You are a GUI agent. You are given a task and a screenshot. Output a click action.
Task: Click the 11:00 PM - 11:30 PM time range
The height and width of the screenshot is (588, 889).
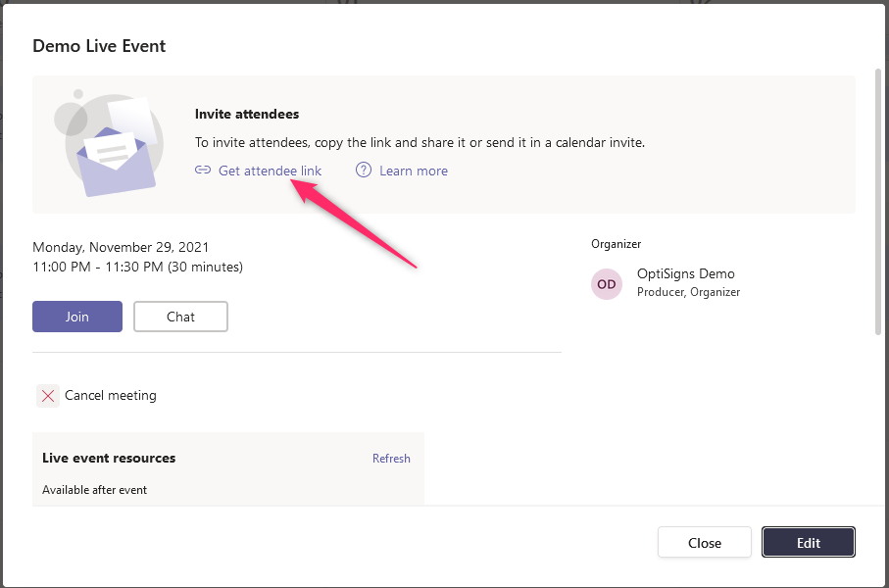(137, 267)
